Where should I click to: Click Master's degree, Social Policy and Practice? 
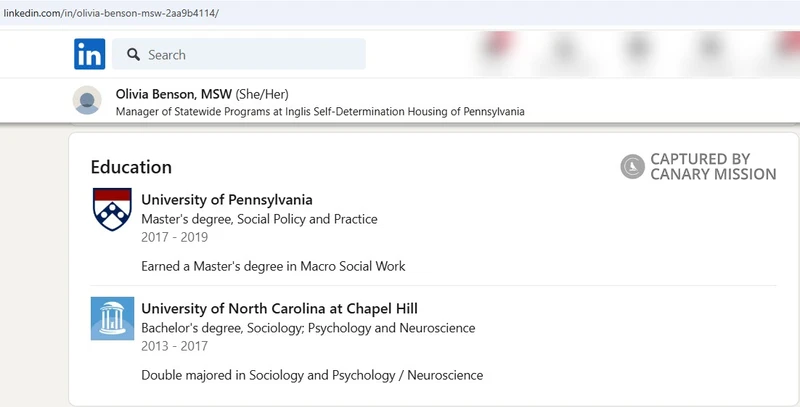(x=259, y=219)
